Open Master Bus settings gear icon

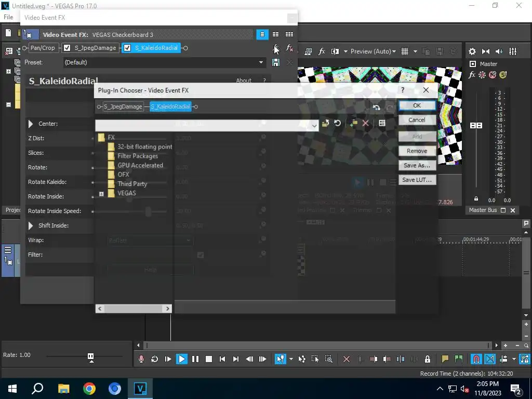coord(472,51)
